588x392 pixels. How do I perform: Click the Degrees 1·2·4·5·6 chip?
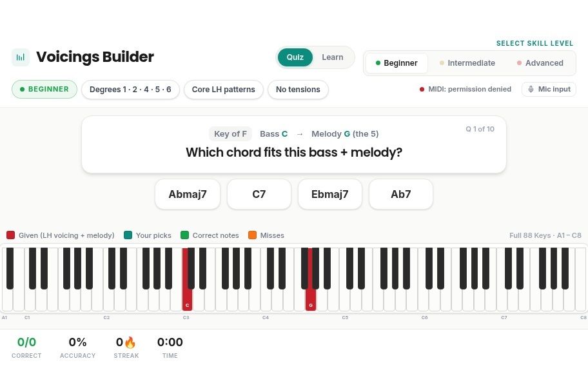pyautogui.click(x=130, y=90)
